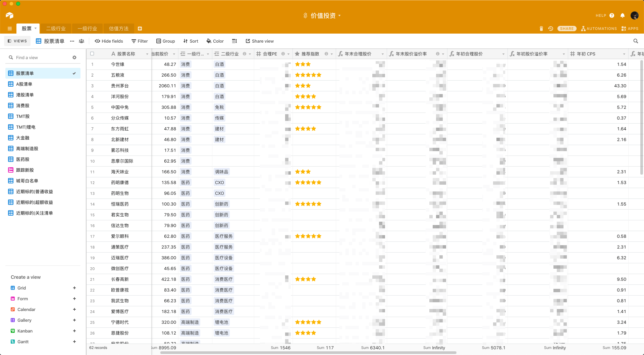Change row height with the toolbar icon

tap(234, 41)
